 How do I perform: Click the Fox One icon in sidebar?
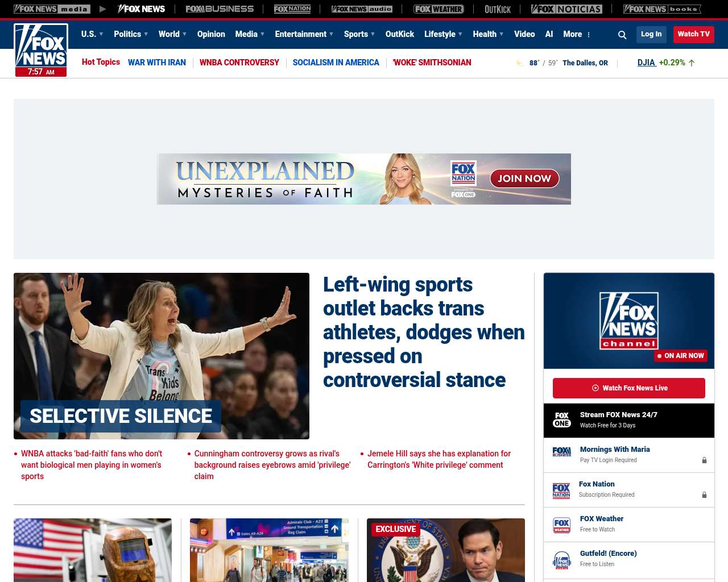562,420
